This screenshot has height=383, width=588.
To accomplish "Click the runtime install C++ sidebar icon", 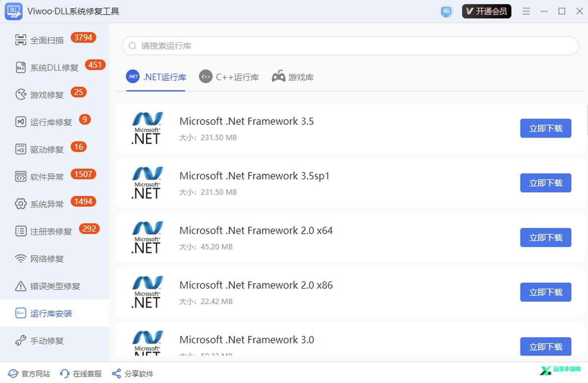I will (x=21, y=313).
